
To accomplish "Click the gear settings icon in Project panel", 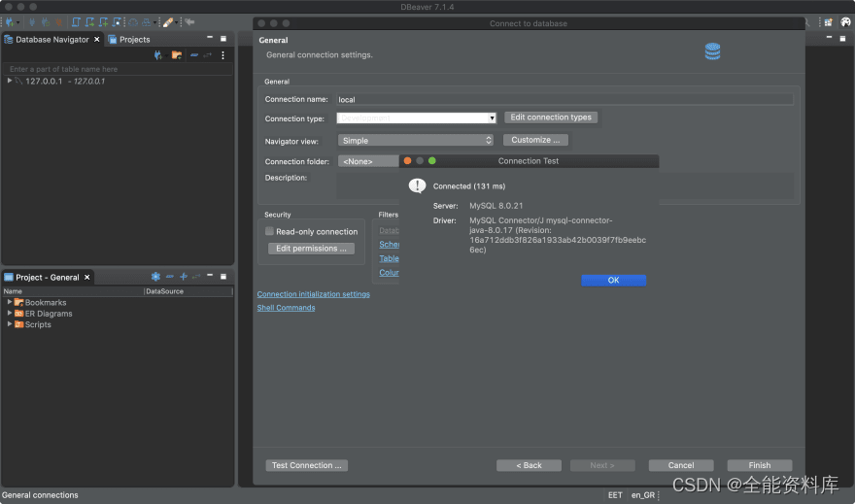I will (155, 276).
